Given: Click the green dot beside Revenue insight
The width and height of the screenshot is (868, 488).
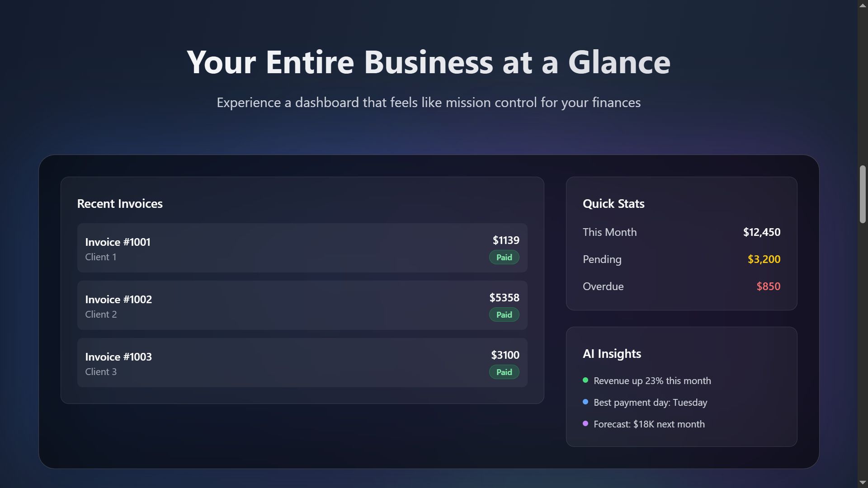Looking at the screenshot, I should coord(585,380).
